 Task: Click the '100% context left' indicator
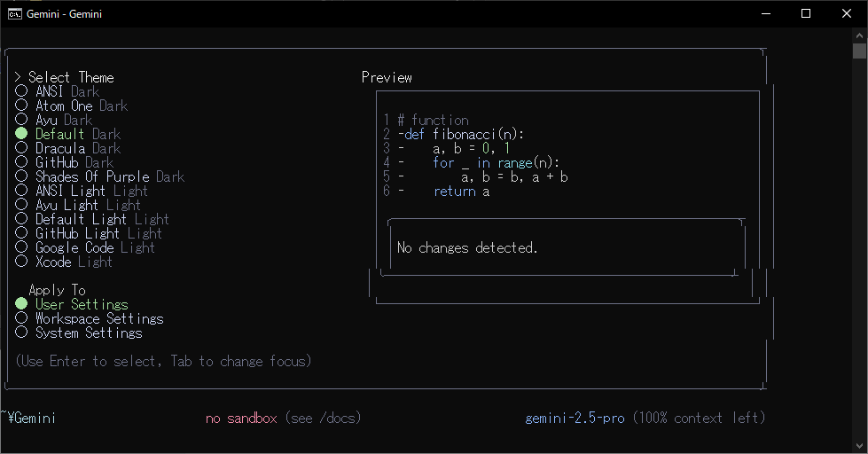click(x=700, y=418)
